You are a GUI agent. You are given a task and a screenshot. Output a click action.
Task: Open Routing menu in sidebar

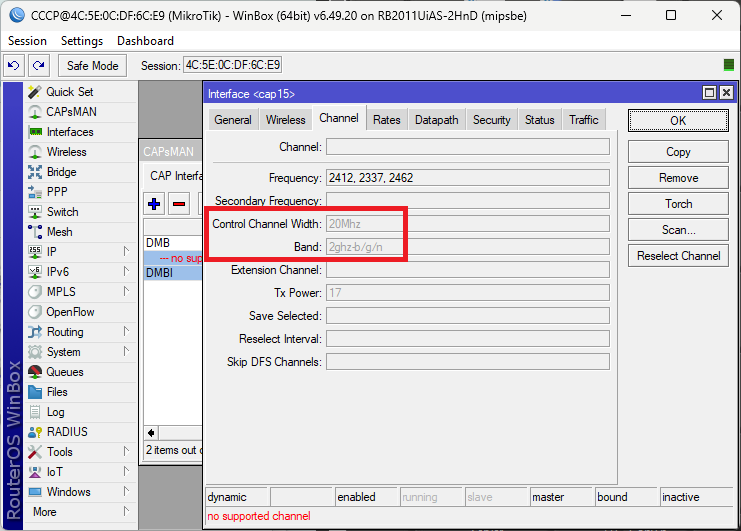(80, 332)
